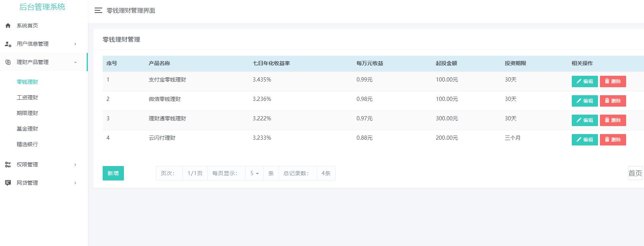Open 权限管理 menu label
This screenshot has height=246, width=644.
27,165
